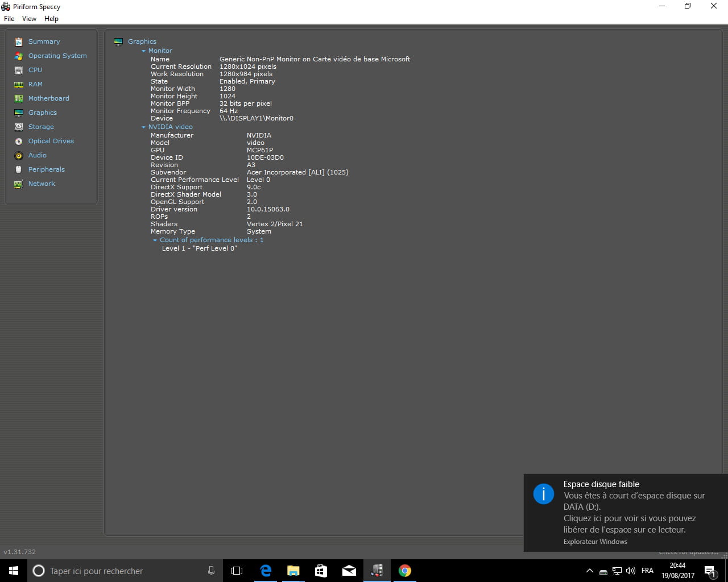The height and width of the screenshot is (582, 728).
Task: Open Windows Start menu
Action: pos(14,571)
